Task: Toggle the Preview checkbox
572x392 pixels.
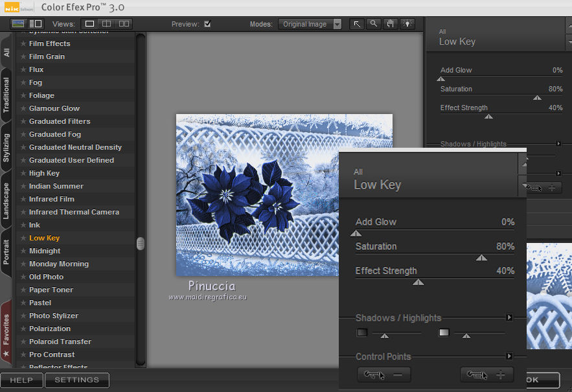Action: 207,24
